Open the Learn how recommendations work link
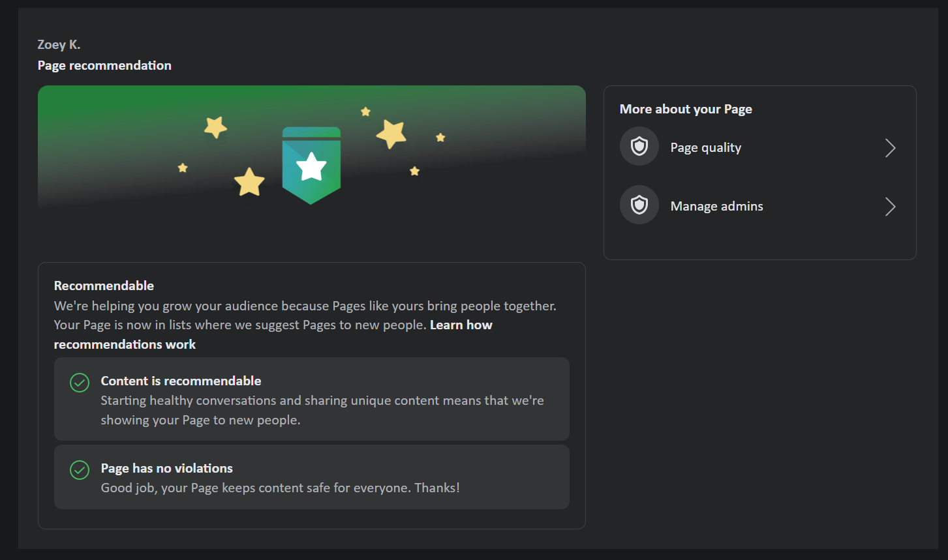The image size is (948, 560). point(461,325)
